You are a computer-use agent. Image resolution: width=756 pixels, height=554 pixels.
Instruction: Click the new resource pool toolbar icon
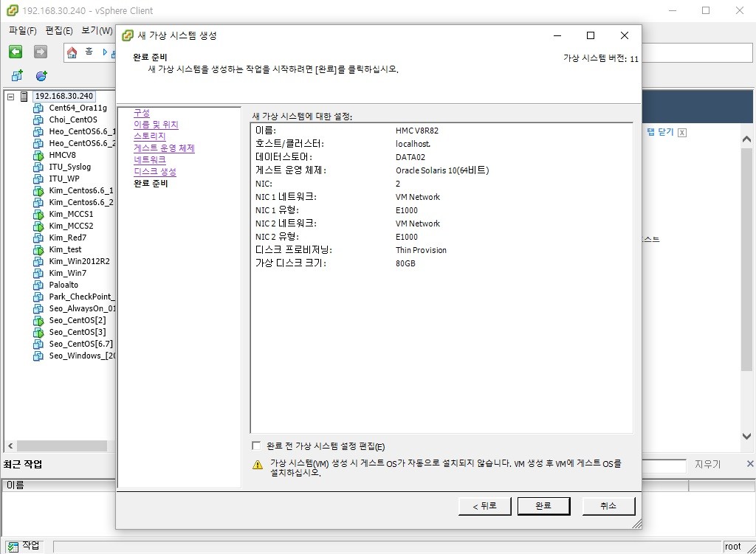point(41,76)
